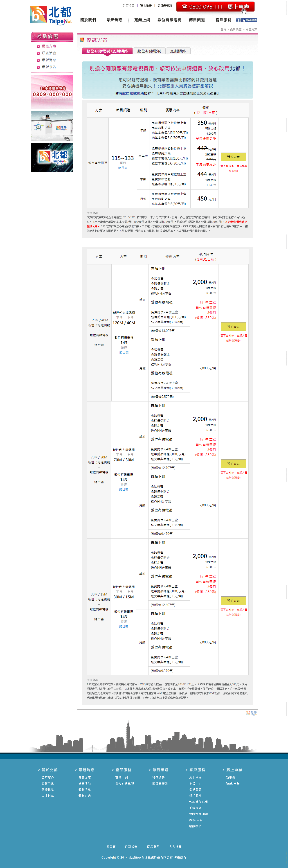Open 下載專區 in the footer
Screen dimensions: 288x868
coord(195,808)
